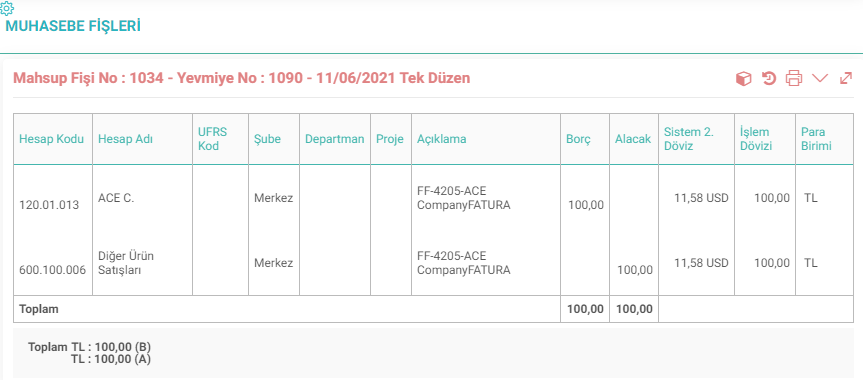The width and height of the screenshot is (863, 380).
Task: Open the settings gear icon
Action: pos(8,8)
